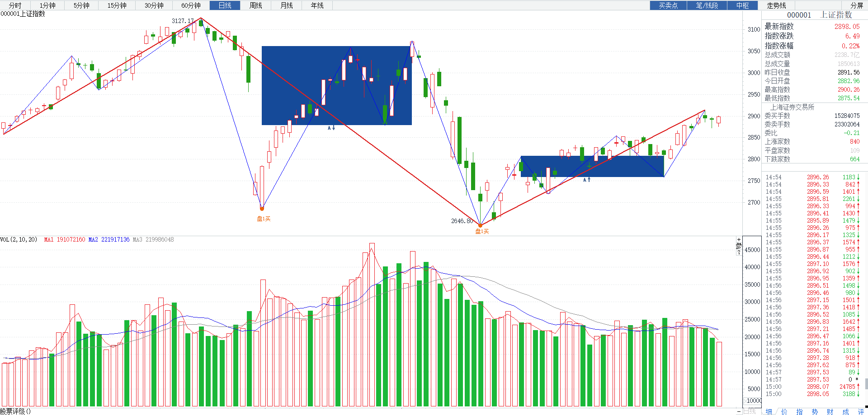Open the 指 index tab at bottom

(x=800, y=411)
